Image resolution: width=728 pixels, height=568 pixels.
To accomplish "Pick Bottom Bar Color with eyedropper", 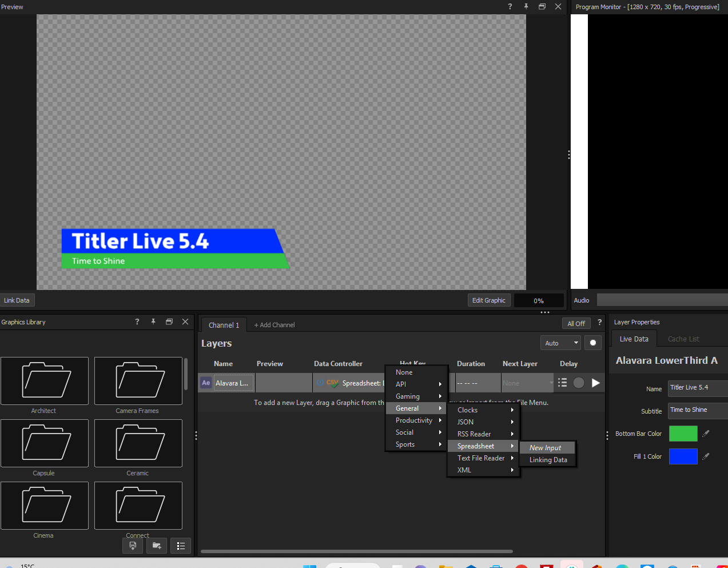I will [706, 434].
